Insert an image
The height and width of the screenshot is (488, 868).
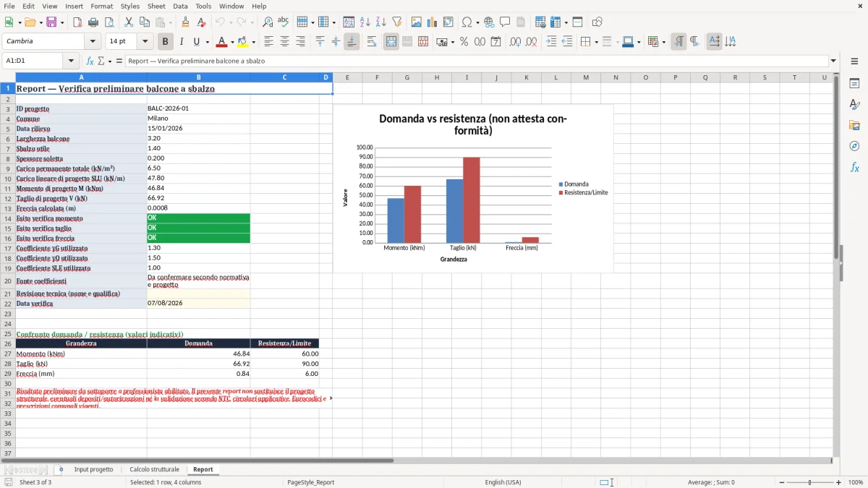pos(417,22)
